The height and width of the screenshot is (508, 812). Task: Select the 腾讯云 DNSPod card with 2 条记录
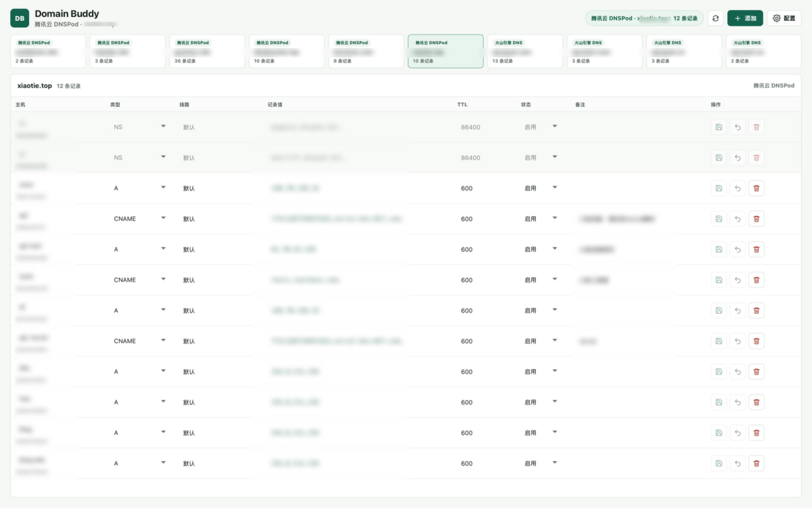point(48,51)
